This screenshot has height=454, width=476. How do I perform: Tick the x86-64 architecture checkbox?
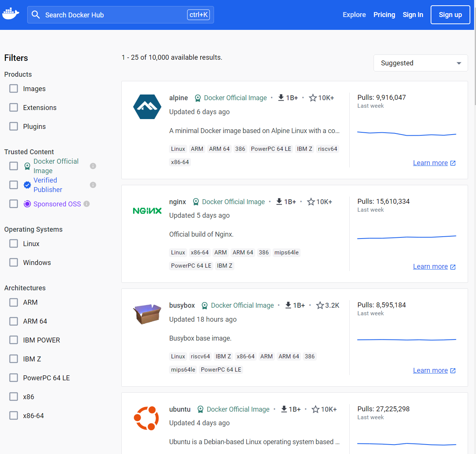pyautogui.click(x=14, y=415)
